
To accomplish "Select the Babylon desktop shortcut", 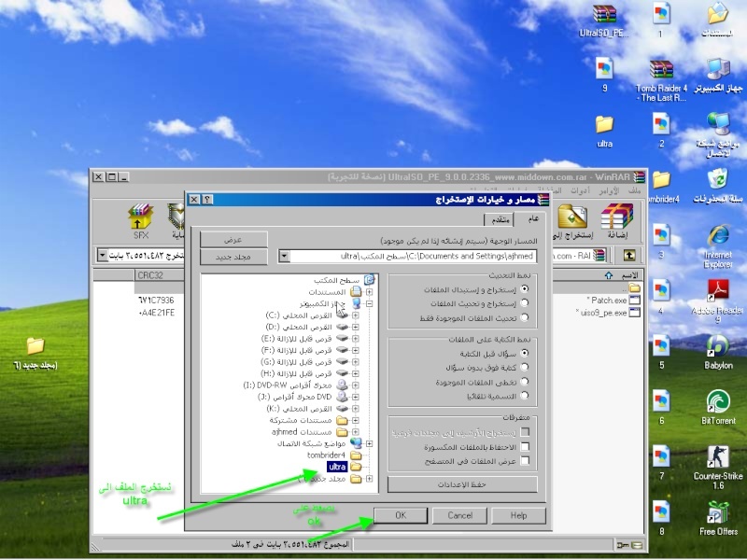I will (718, 353).
